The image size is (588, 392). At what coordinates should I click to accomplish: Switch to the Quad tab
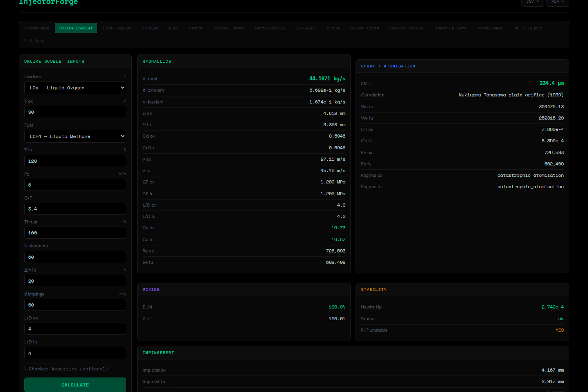point(174,28)
